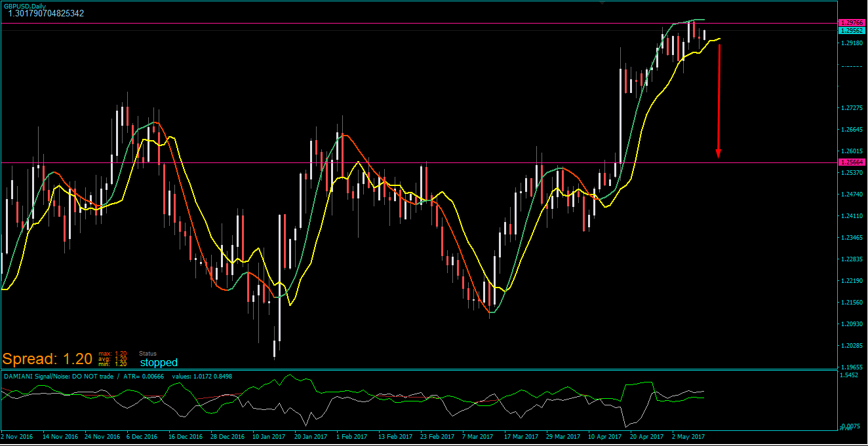Click the 1.22190 price scale label
Viewport: 868px width, 446px height.
[x=851, y=281]
